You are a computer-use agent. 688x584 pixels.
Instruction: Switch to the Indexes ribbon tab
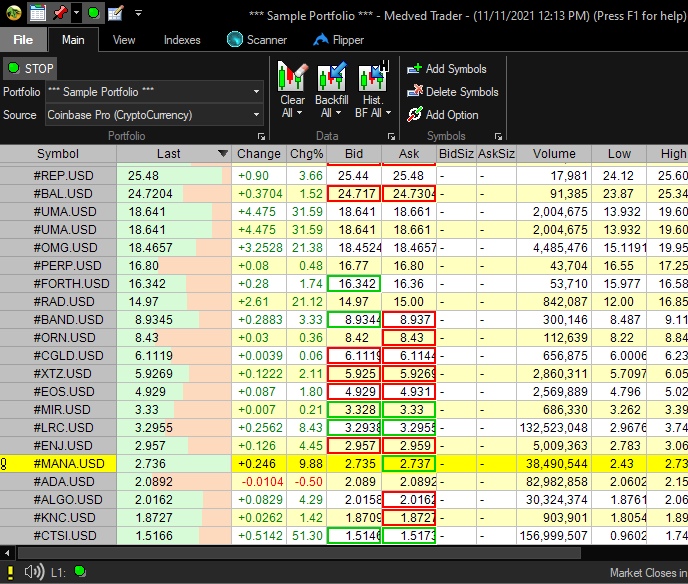182,40
